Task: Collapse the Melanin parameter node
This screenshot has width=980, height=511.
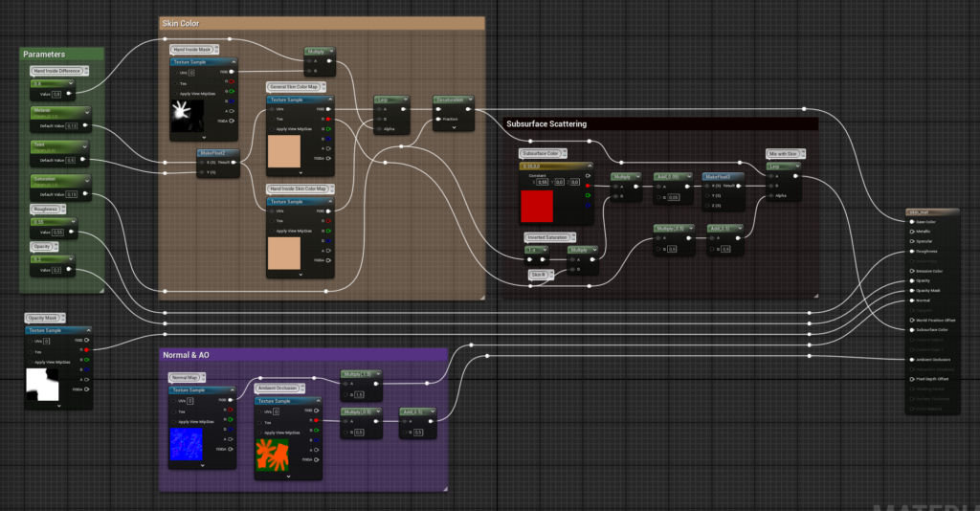Action: click(x=85, y=112)
